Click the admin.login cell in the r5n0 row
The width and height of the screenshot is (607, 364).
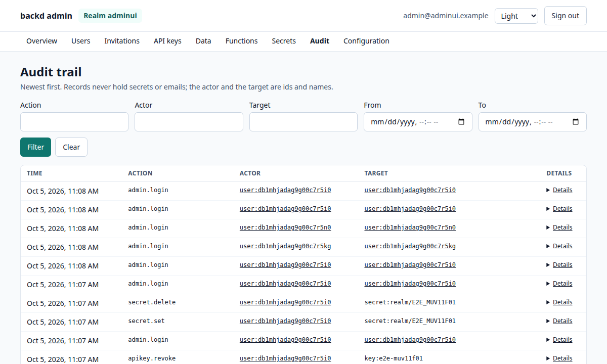tap(148, 227)
